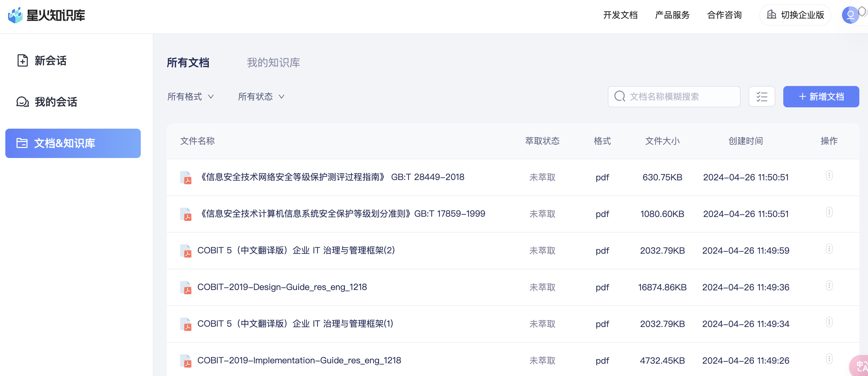Click pdf format cell in COBIT-2019-Design-Guide row
868x376 pixels.
click(602, 288)
